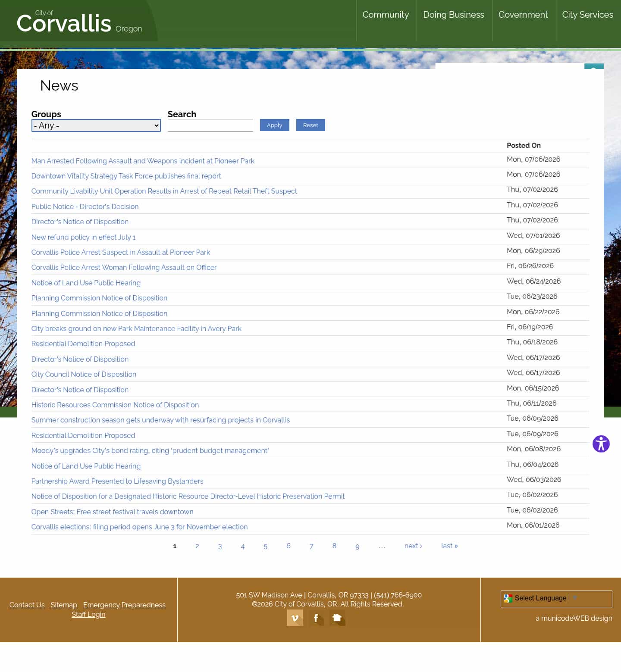Open Emergency Preparedness footer link
Image resolution: width=621 pixels, height=672 pixels.
[124, 605]
